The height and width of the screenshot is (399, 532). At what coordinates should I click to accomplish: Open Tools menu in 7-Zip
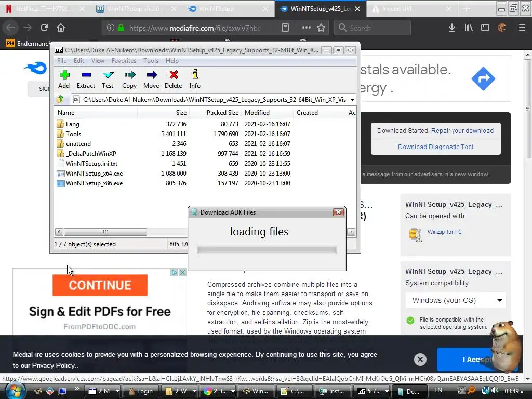pos(151,61)
